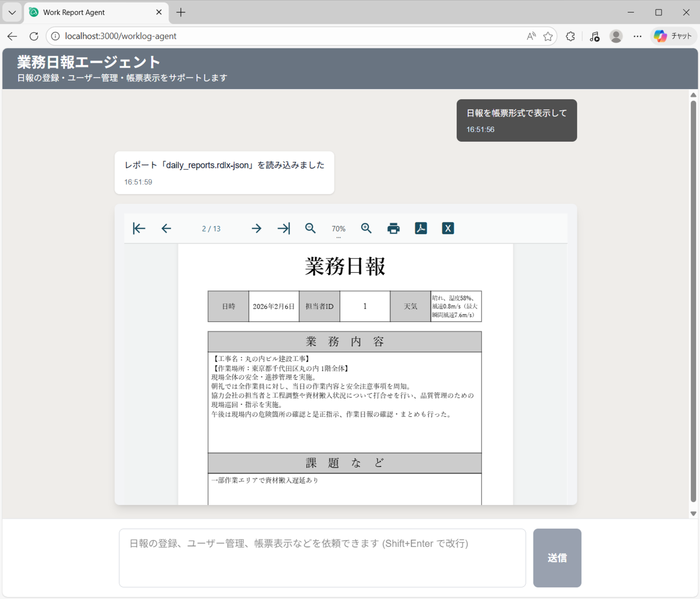Image resolution: width=700 pixels, height=599 pixels.
Task: Zoom out of the 業務日報 report
Action: point(311,228)
